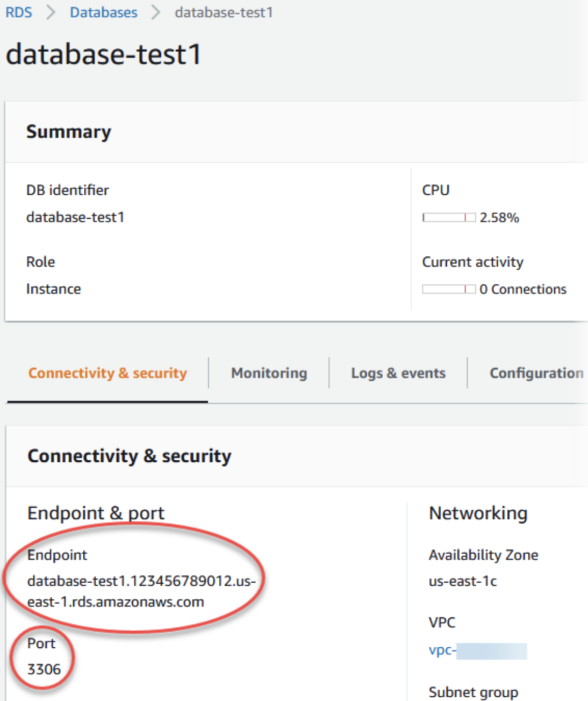Open the RDS breadcrumb link
This screenshot has width=588, height=701.
19,12
